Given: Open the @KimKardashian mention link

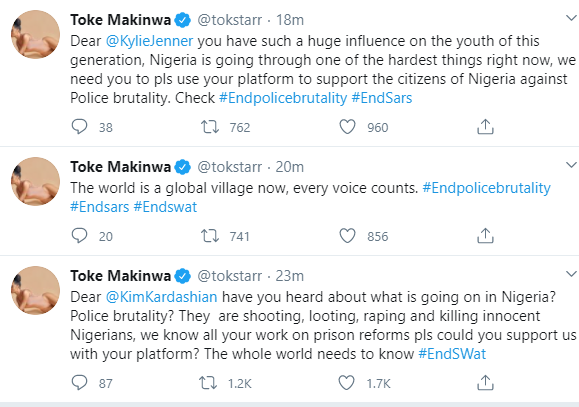Looking at the screenshot, I should (x=161, y=297).
